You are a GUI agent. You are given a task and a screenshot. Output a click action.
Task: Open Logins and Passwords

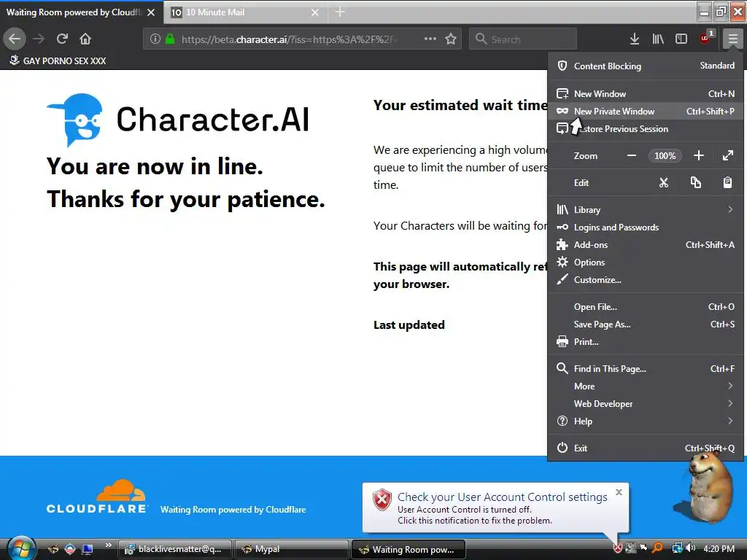coord(646,227)
